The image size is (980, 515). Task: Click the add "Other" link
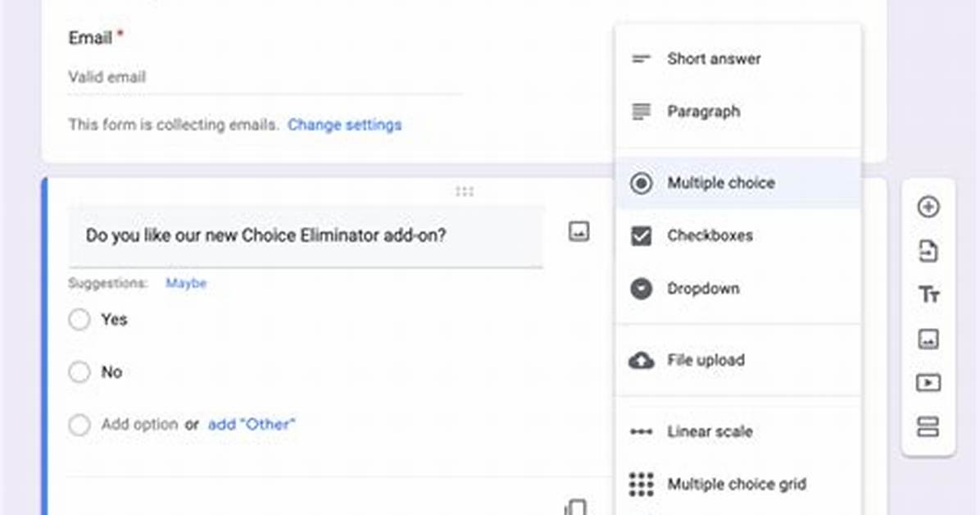tap(252, 424)
